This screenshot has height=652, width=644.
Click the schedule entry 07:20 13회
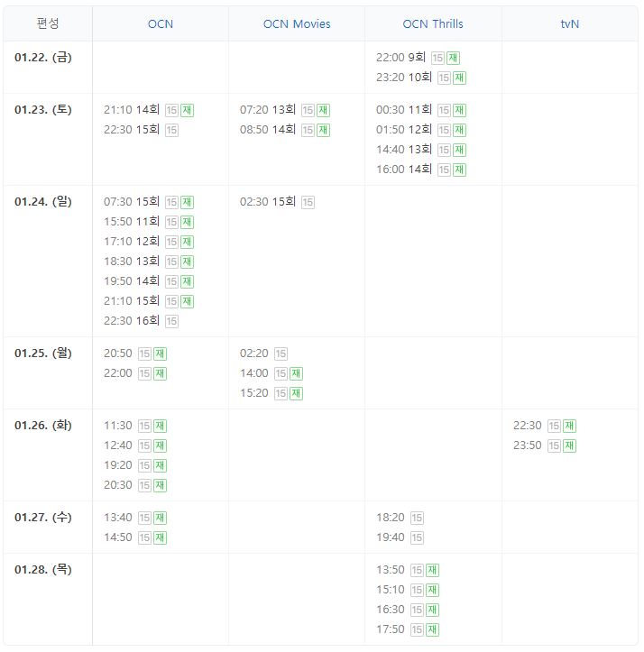(268, 110)
